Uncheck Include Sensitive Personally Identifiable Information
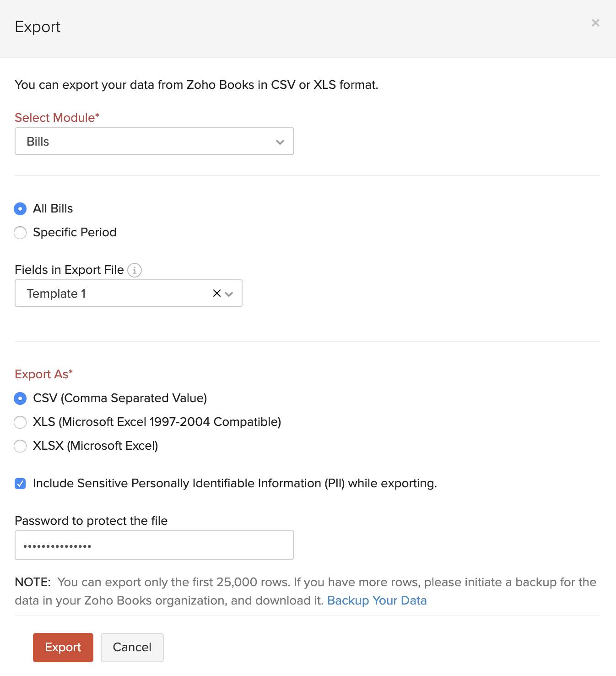616x676 pixels. coord(20,483)
